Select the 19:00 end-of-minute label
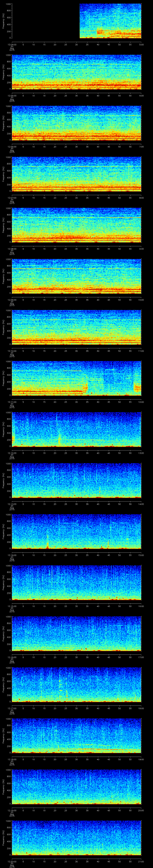Viewport: 153px width, 868px height. click(141, 759)
